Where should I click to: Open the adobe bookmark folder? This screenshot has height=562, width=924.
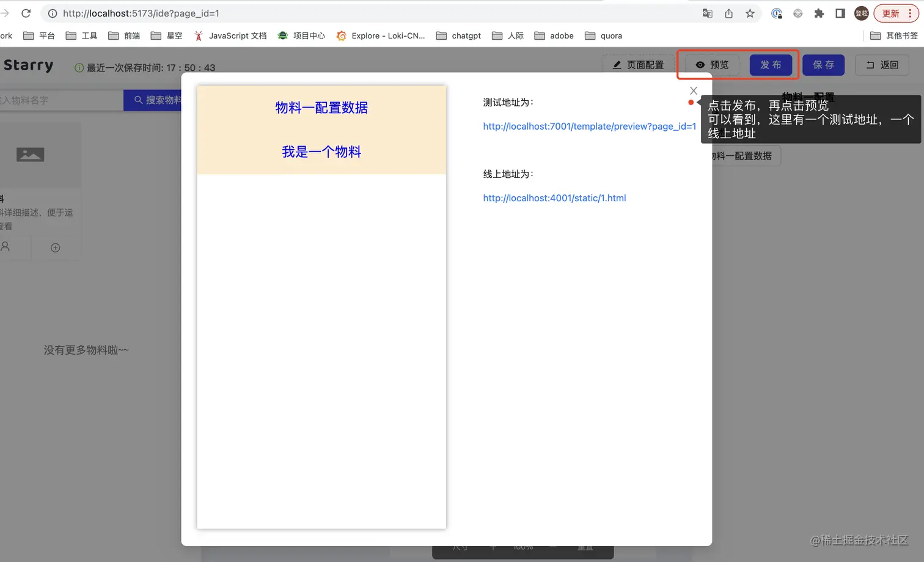tap(554, 35)
